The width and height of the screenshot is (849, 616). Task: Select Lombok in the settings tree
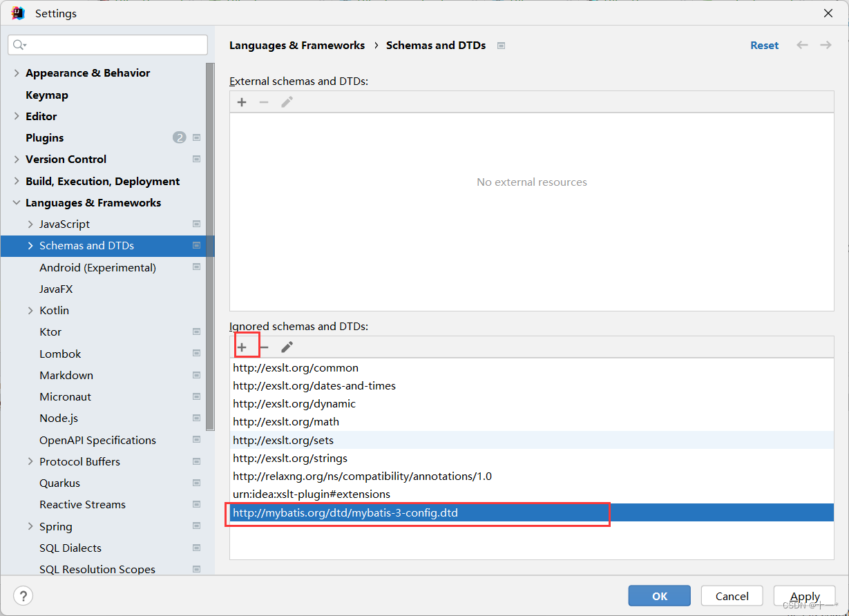click(x=60, y=354)
